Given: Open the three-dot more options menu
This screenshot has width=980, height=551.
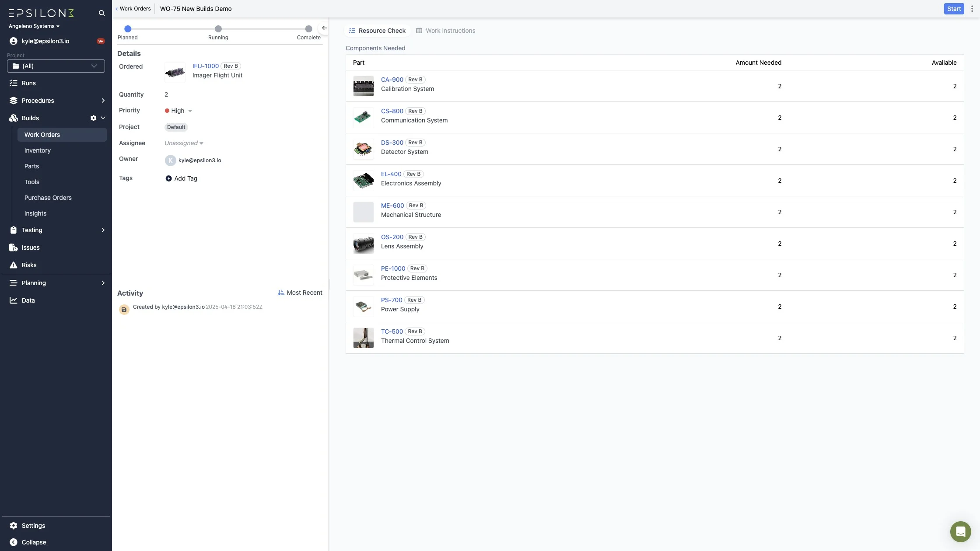Looking at the screenshot, I should [x=972, y=9].
